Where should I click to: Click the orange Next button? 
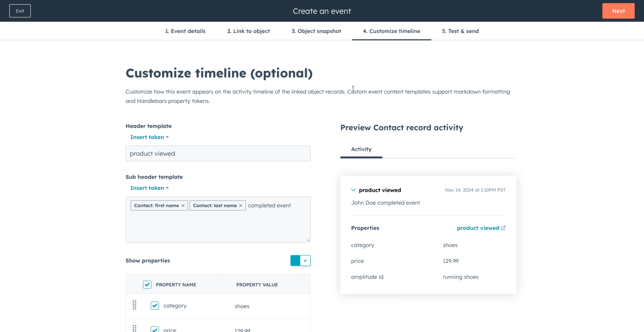tap(618, 11)
